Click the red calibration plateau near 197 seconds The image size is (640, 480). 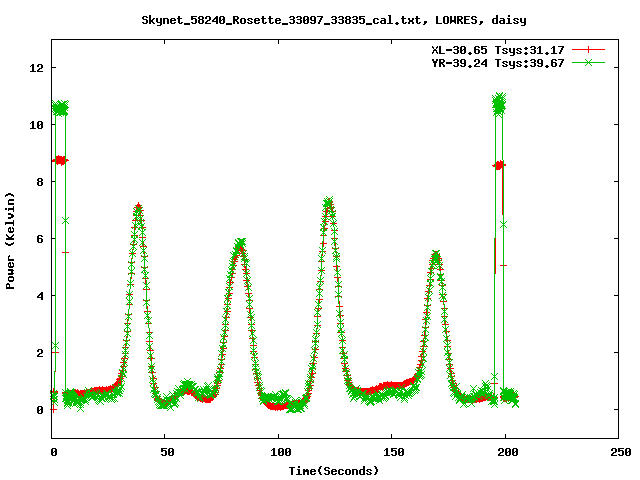pos(499,165)
